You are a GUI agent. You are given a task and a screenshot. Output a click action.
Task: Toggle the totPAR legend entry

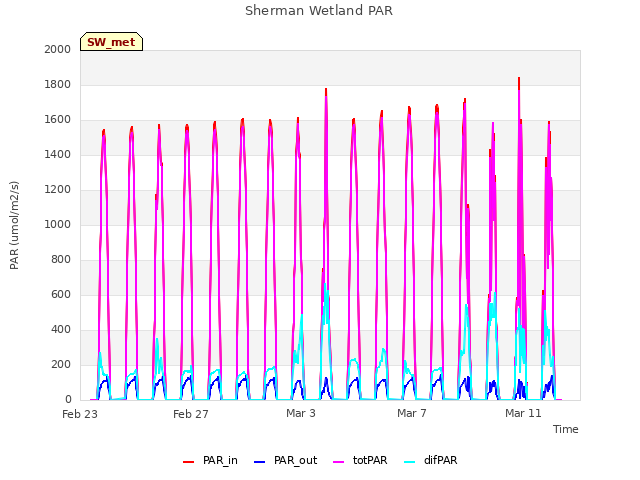tap(360, 460)
